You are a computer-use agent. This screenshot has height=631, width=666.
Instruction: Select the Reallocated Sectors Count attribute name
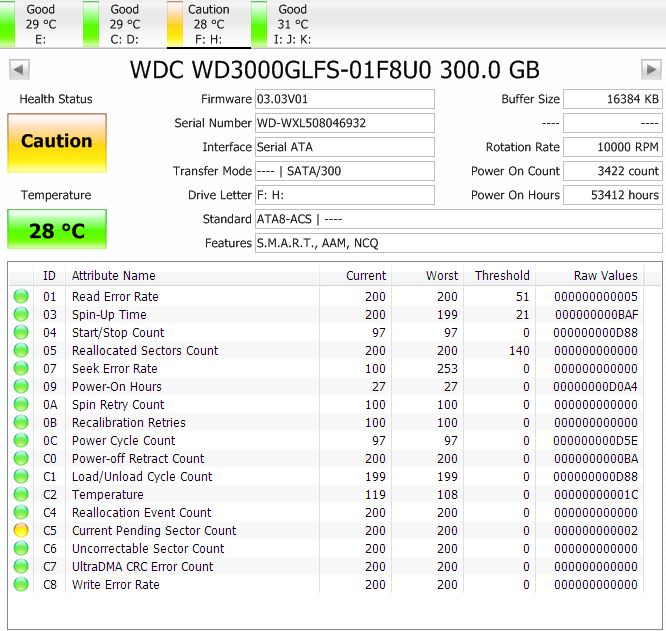click(145, 351)
